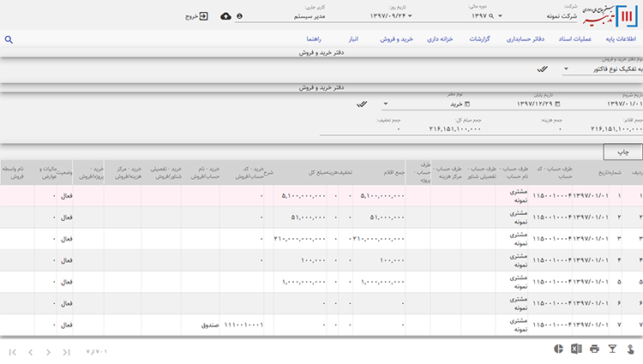Click double-check icon beside invoice type selector
This screenshot has height=364, width=643.
point(542,69)
